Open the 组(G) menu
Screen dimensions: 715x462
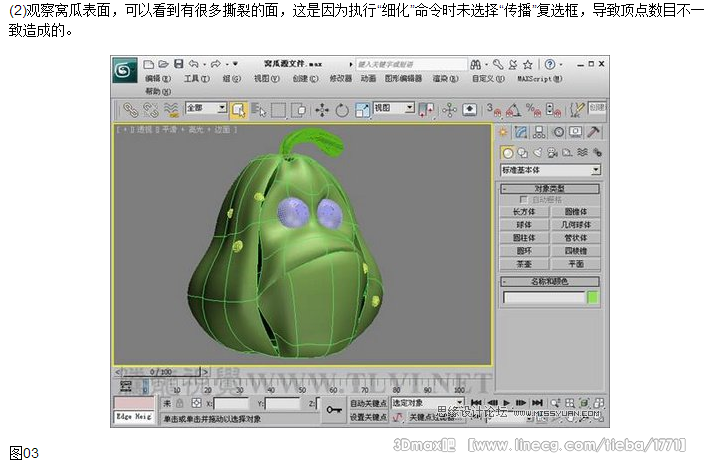(231, 79)
